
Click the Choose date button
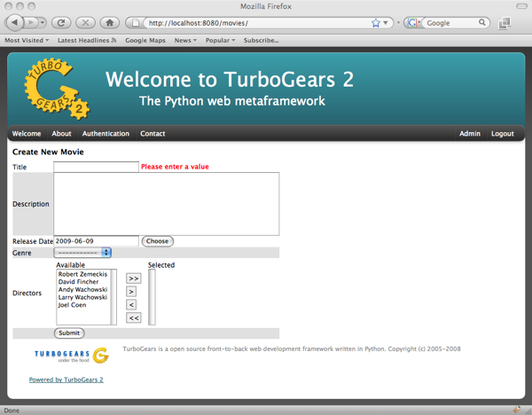pyautogui.click(x=158, y=241)
